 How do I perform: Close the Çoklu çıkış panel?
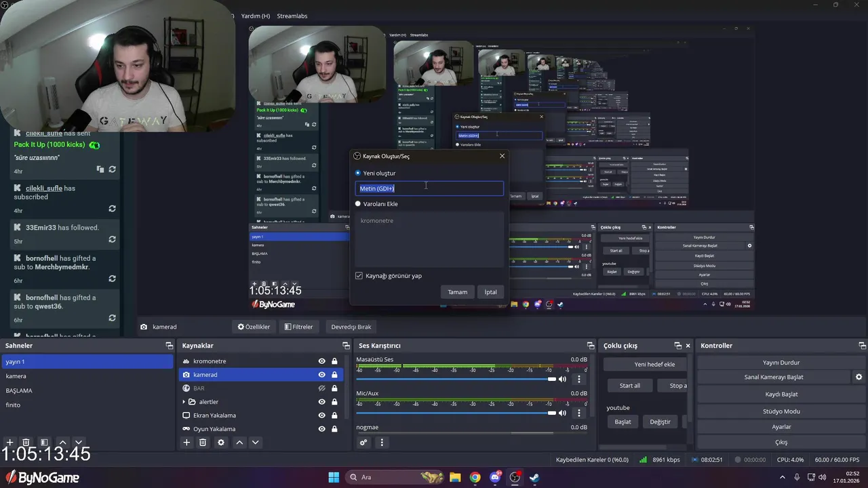point(688,346)
